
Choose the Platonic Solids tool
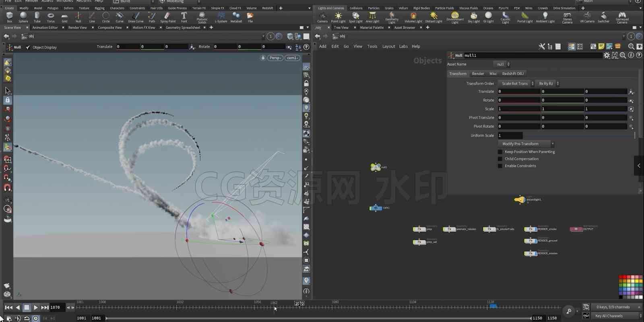(202, 17)
